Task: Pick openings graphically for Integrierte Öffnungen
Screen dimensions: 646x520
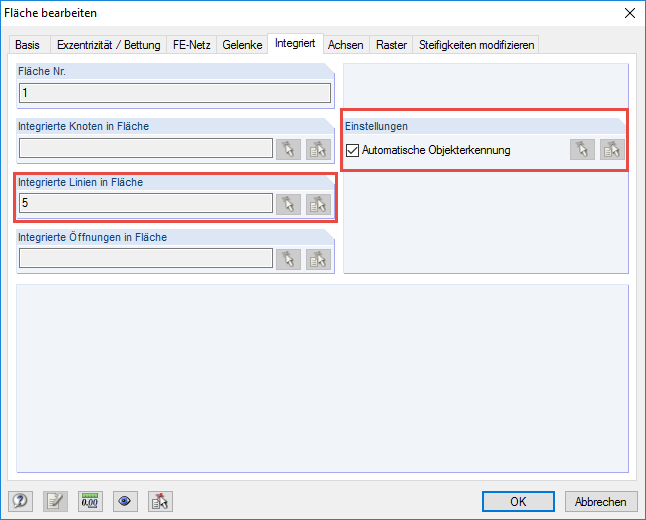Action: [288, 259]
